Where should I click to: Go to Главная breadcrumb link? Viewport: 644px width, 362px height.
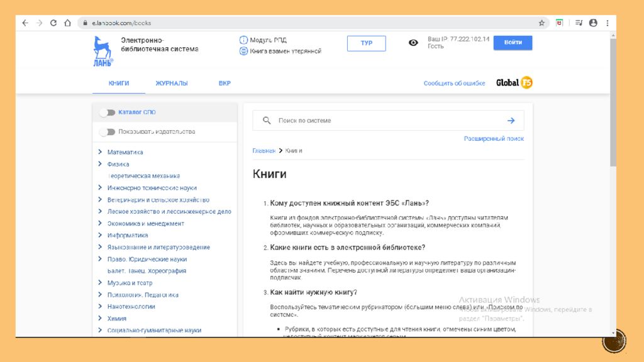click(x=264, y=151)
